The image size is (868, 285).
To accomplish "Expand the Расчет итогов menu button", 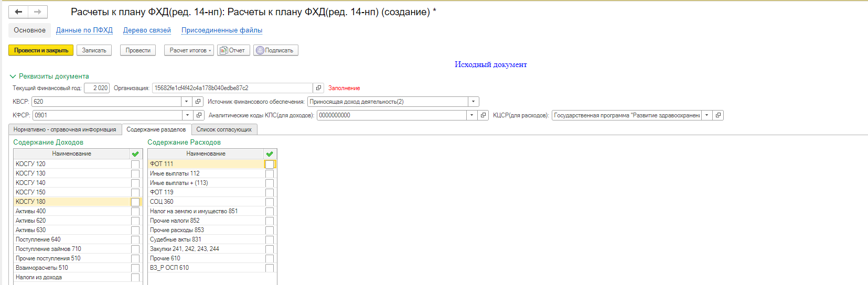I will pos(189,50).
